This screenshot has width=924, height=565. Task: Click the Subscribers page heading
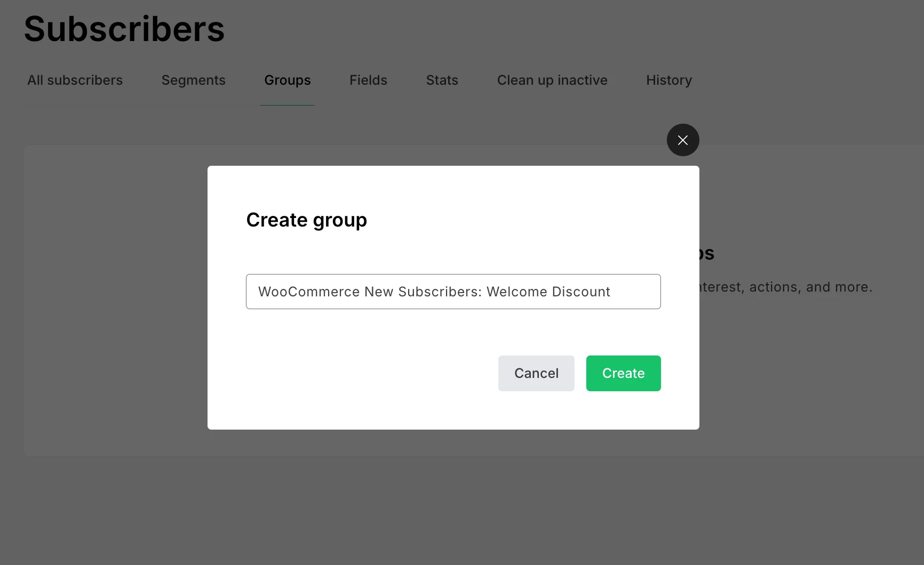(x=124, y=29)
